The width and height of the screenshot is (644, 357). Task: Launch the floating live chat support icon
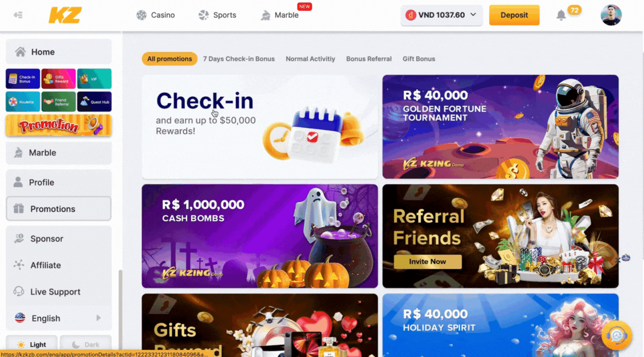[617, 336]
